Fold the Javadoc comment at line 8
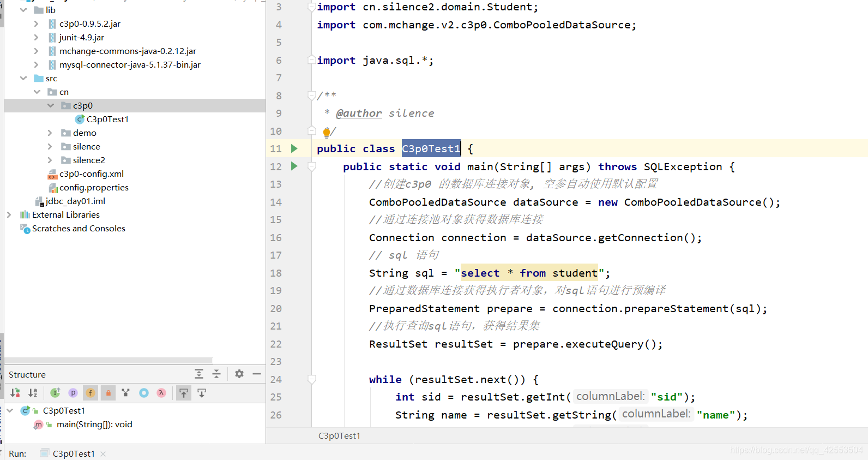The width and height of the screenshot is (868, 460). pos(312,96)
